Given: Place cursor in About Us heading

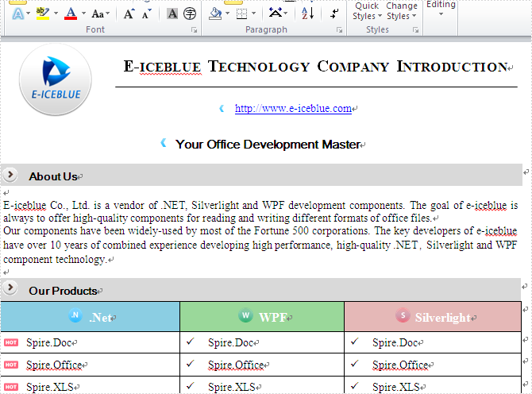Looking at the screenshot, I should [53, 176].
